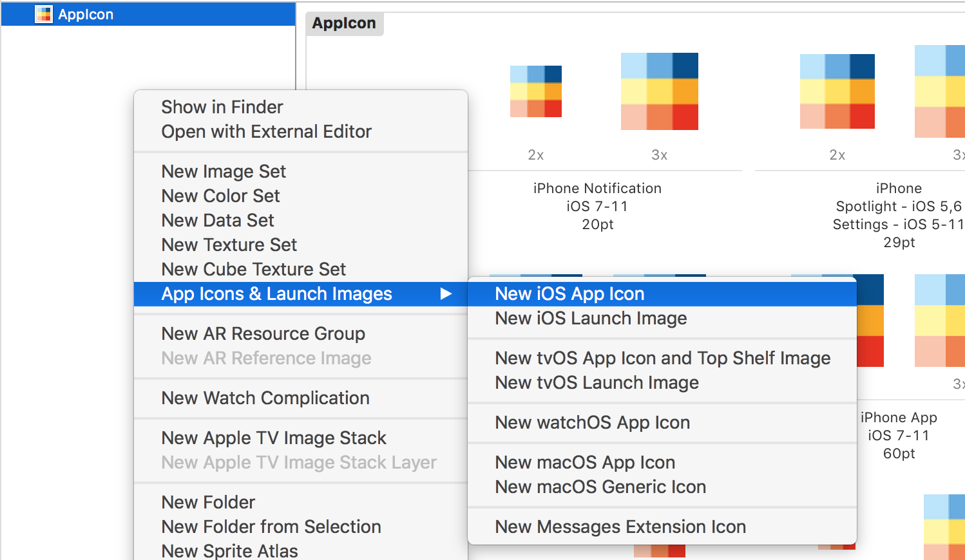Choose New iOS App Icon
The image size is (965, 560).
[x=569, y=294]
